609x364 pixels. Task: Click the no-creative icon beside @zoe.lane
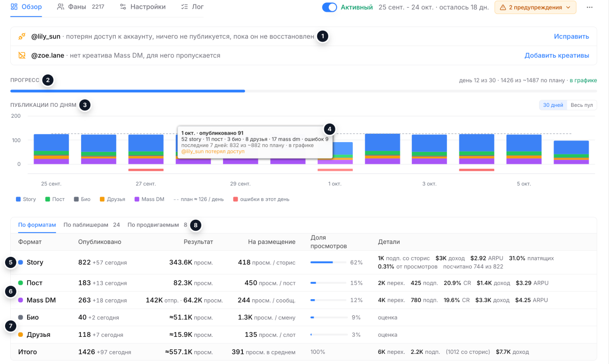tap(22, 56)
